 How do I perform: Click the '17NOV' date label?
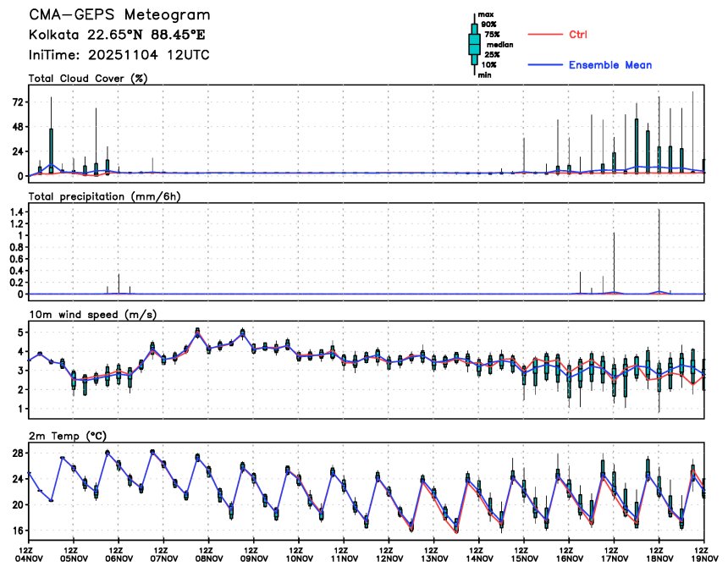615,559
